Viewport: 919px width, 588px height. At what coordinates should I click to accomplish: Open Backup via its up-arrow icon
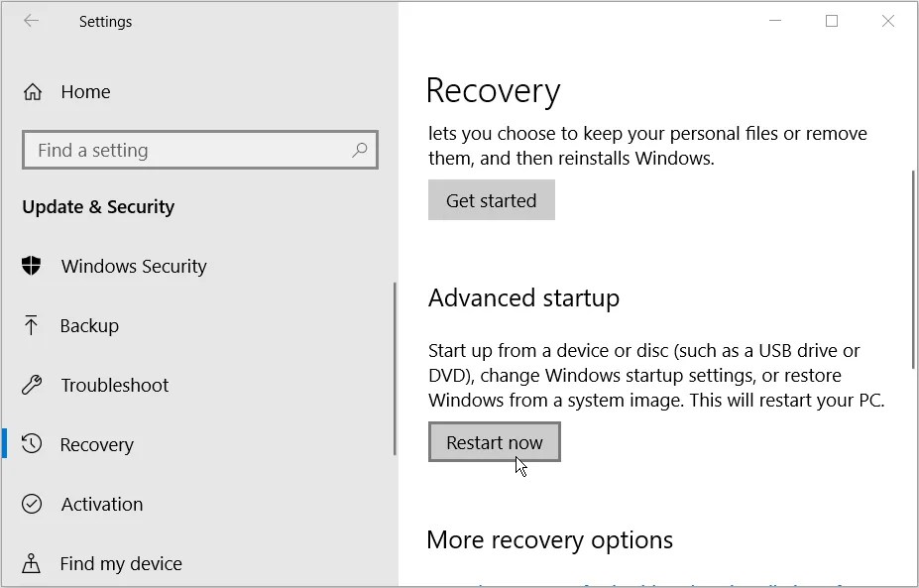[32, 325]
